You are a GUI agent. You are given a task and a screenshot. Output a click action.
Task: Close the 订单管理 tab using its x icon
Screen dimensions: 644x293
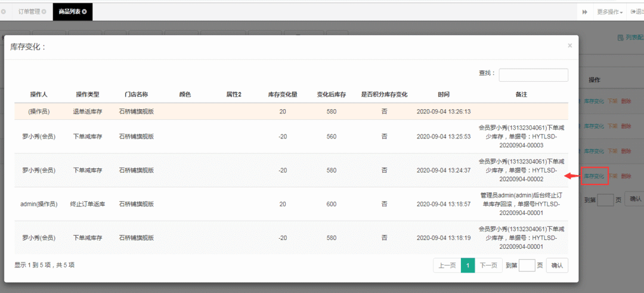coord(44,12)
